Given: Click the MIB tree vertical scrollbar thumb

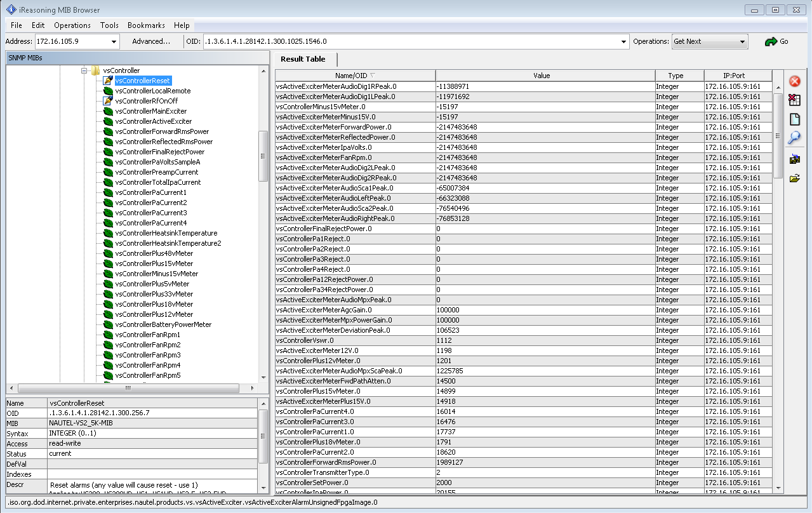Looking at the screenshot, I should click(x=263, y=157).
